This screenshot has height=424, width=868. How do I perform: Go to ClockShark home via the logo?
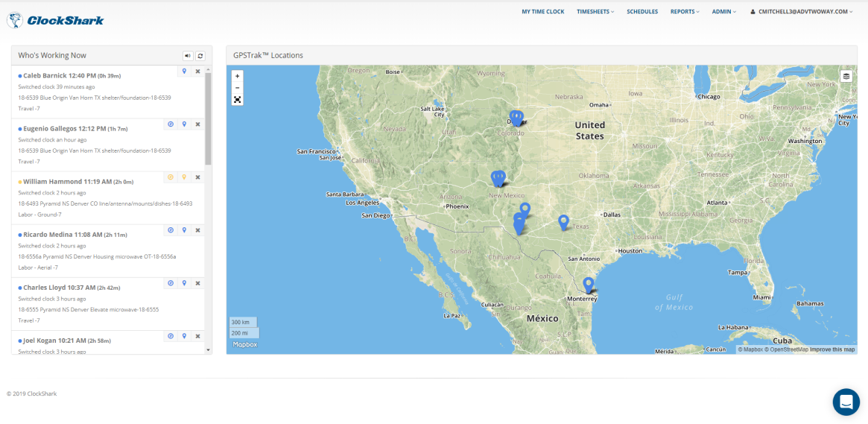55,20
